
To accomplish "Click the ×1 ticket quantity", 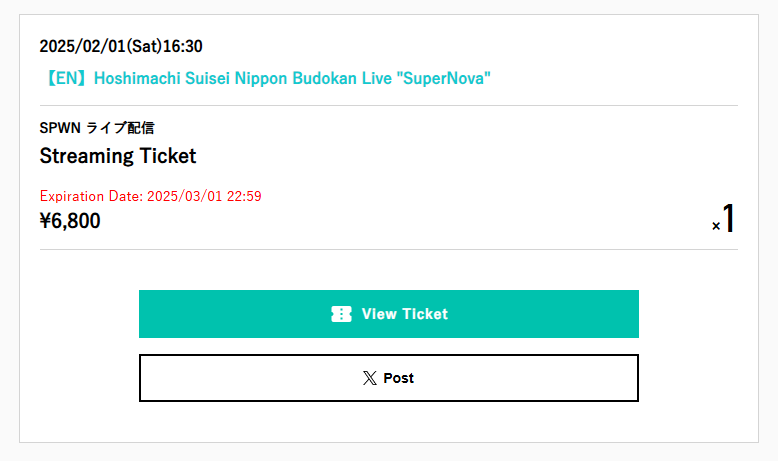I will click(x=723, y=220).
